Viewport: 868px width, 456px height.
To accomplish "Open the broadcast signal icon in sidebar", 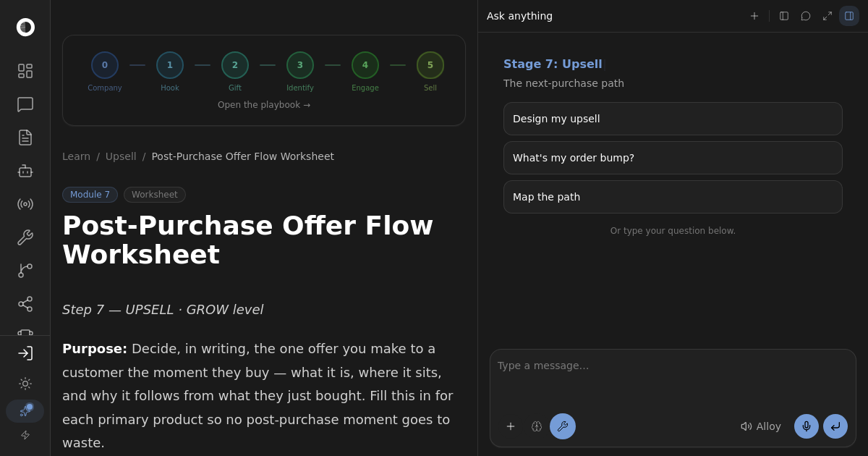I will click(25, 204).
